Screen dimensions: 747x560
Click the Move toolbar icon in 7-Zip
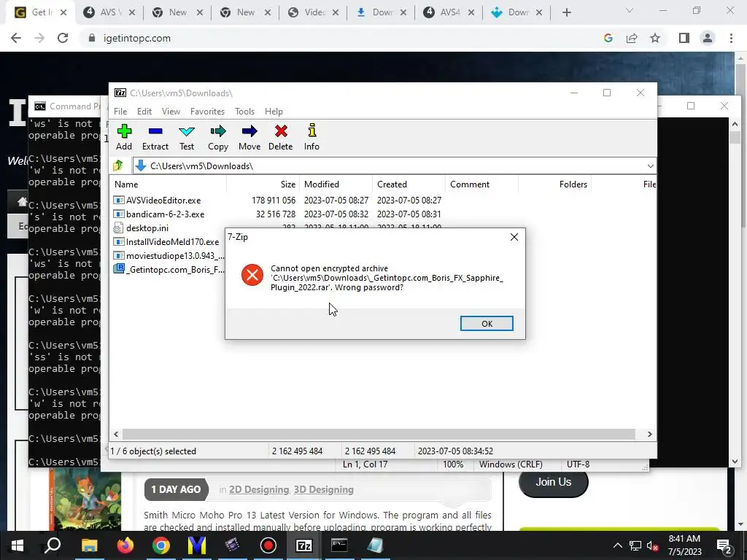[x=249, y=137]
